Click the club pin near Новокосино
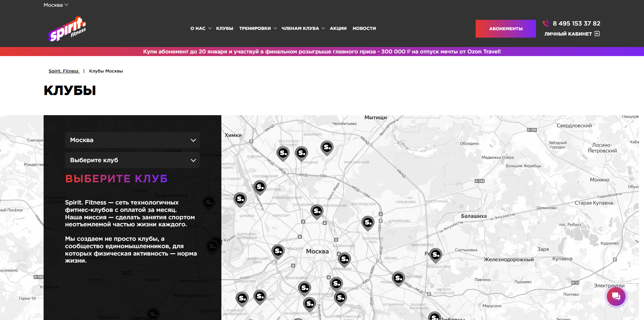 435,255
